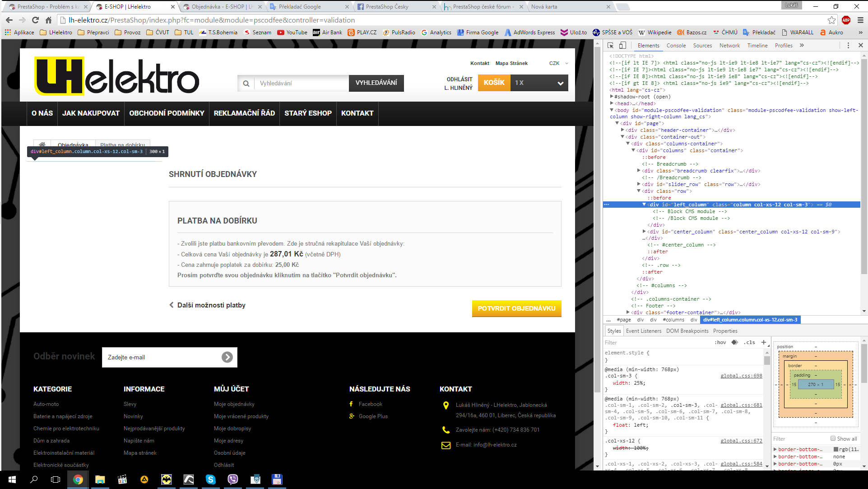Click the border-bottom color swatch in computed styles
The image size is (868, 489).
[836, 449]
